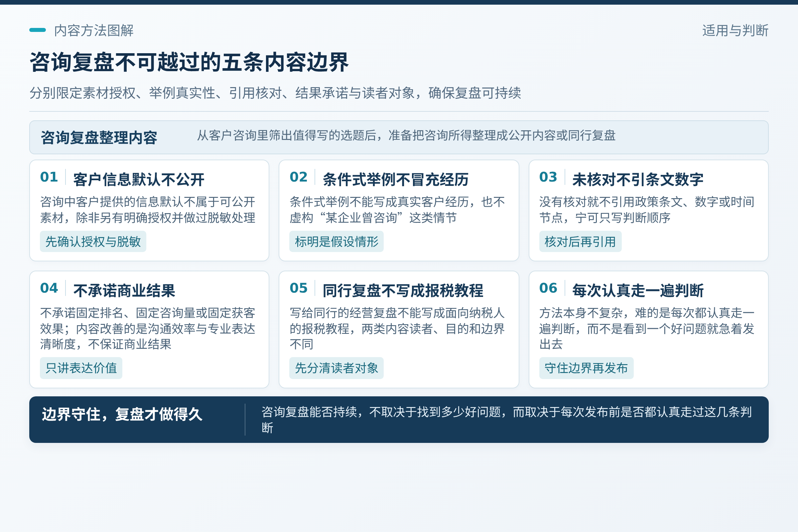Click the card 02 body text 条件式举例不能写成
This screenshot has height=532, width=798.
click(x=397, y=210)
